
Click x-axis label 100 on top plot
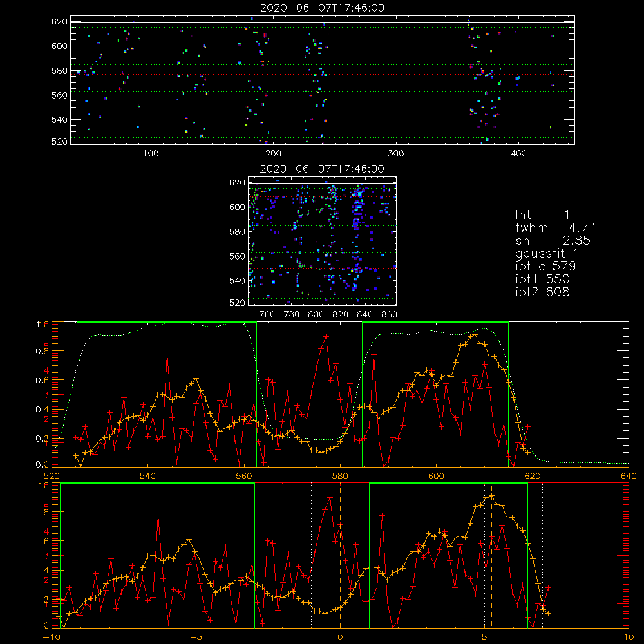(x=151, y=154)
